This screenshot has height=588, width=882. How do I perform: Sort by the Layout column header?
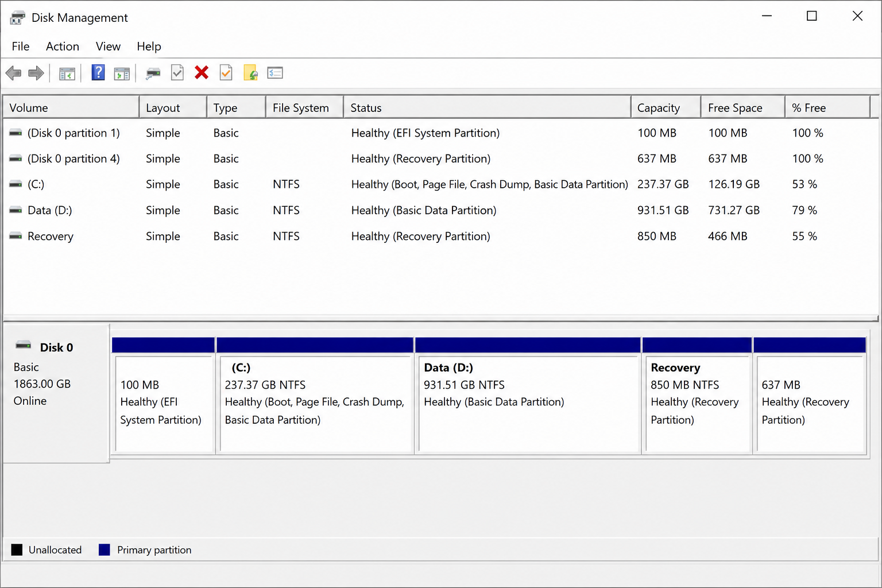pyautogui.click(x=173, y=107)
